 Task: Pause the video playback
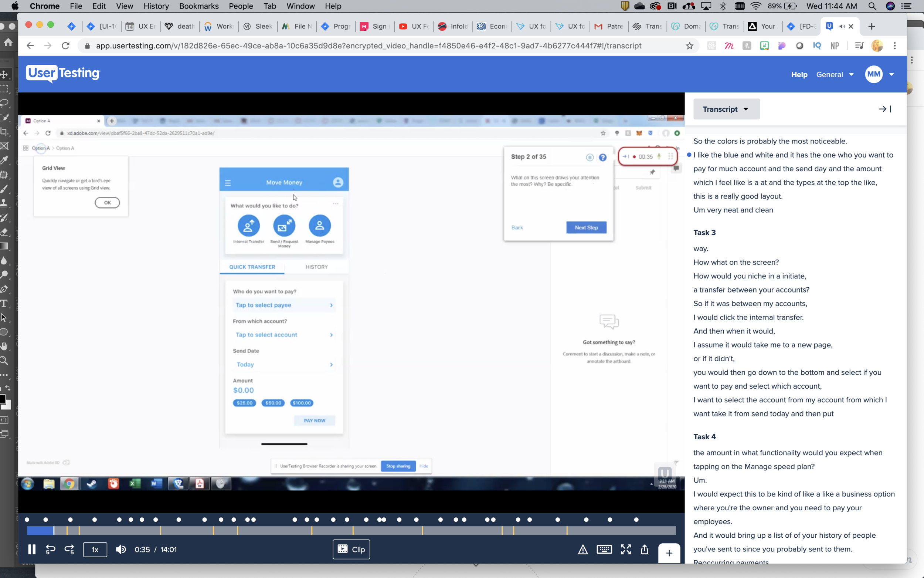coord(32,549)
